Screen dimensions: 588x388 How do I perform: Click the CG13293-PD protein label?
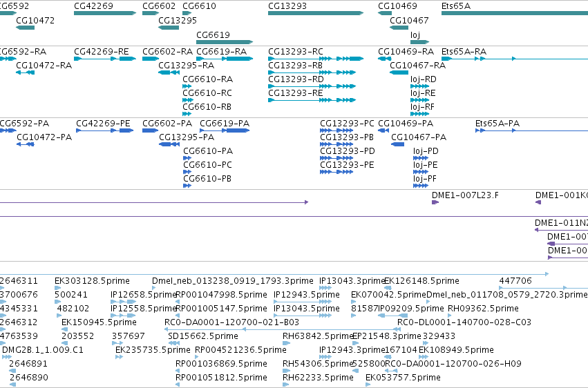coord(348,151)
